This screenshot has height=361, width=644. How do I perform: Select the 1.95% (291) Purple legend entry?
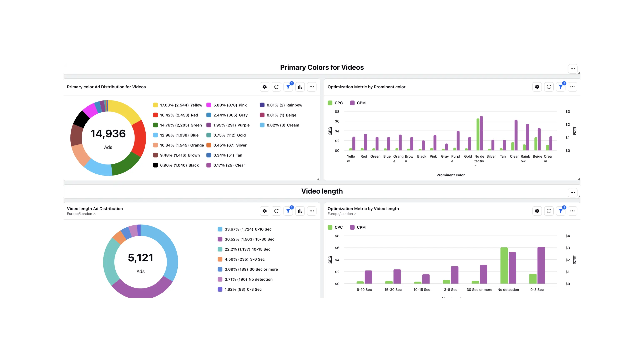[228, 125]
